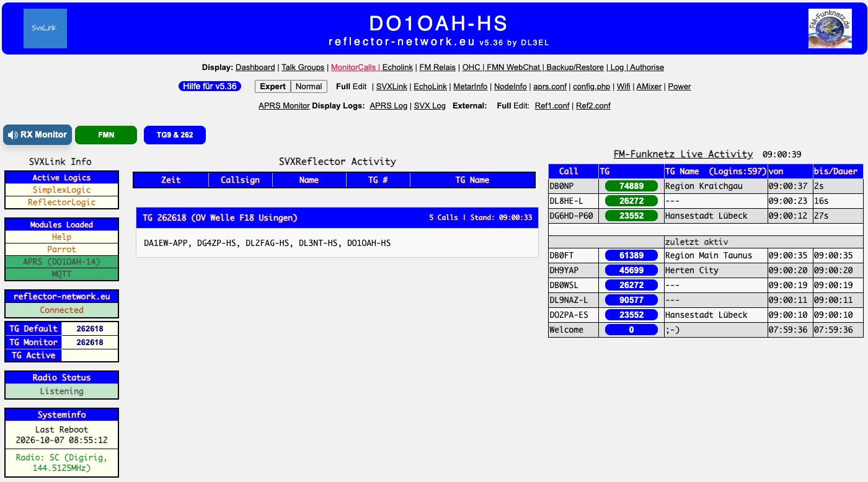The height and width of the screenshot is (482, 868).
Task: Select the TG9 & 262 button
Action: (175, 135)
